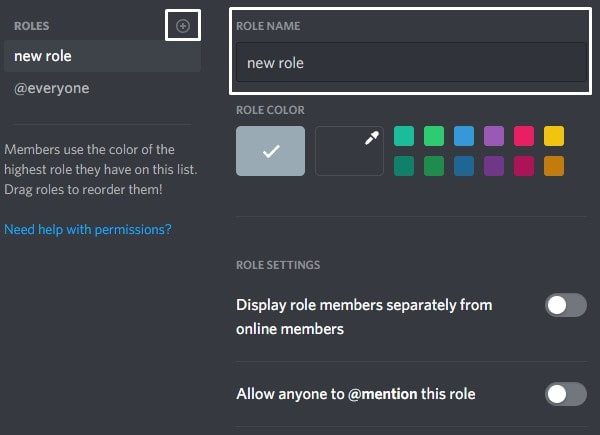Choose the light purple color swatch

coord(494,136)
